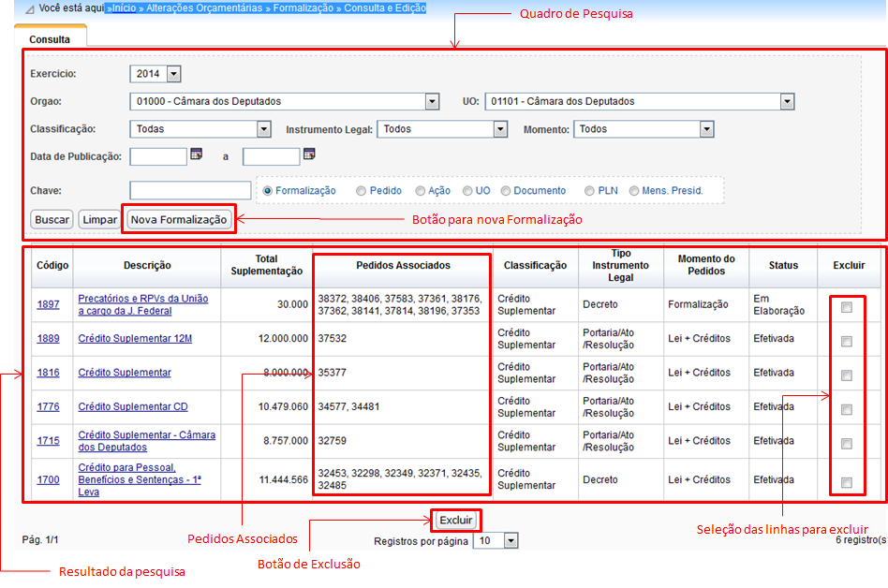The image size is (888, 588).
Task: Select the Pedido radio option
Action: tap(361, 191)
